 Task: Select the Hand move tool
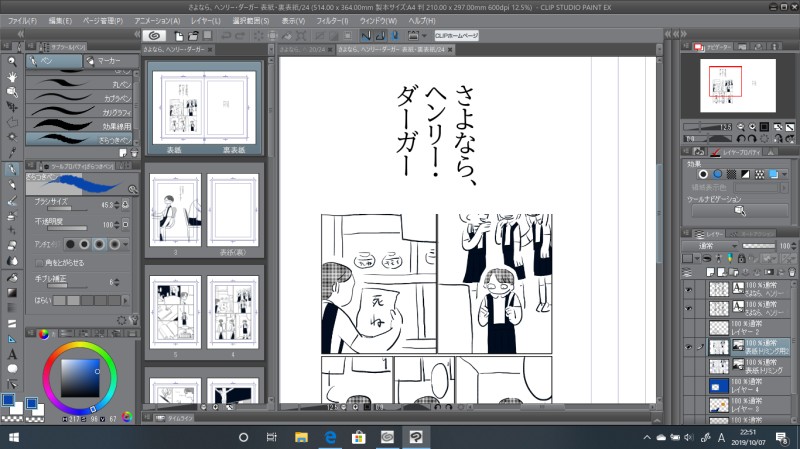[x=12, y=77]
